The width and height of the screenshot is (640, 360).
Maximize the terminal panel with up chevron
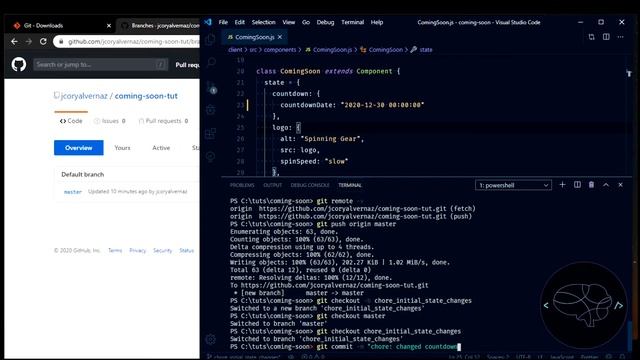(x=606, y=185)
